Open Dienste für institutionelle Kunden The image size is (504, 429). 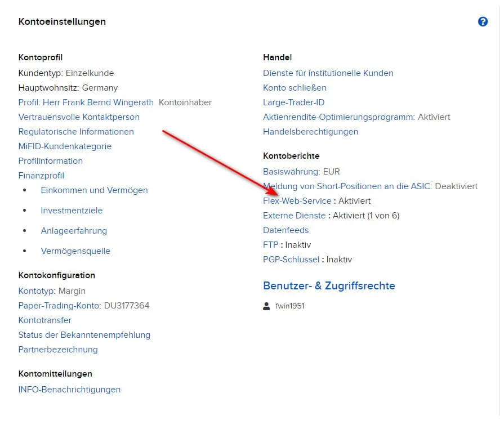[x=328, y=73]
